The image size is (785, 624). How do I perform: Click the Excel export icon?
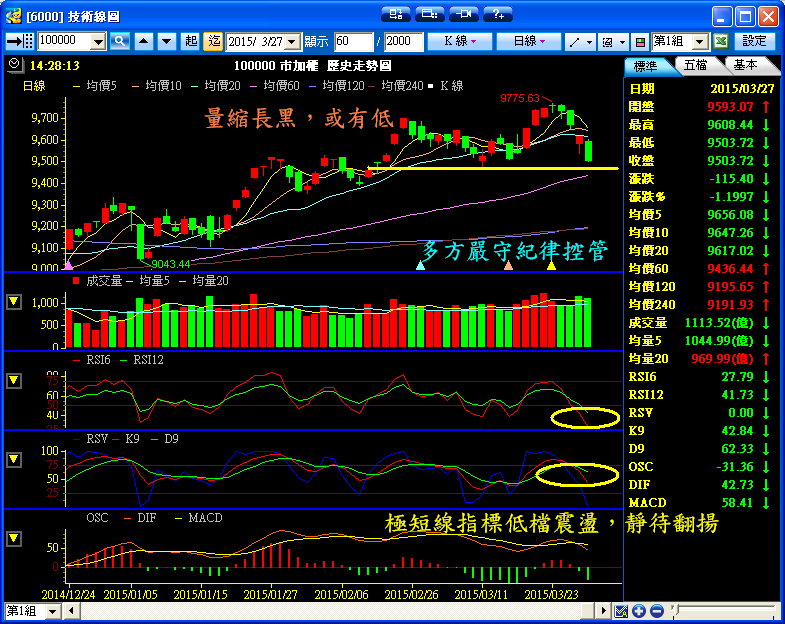coord(720,41)
